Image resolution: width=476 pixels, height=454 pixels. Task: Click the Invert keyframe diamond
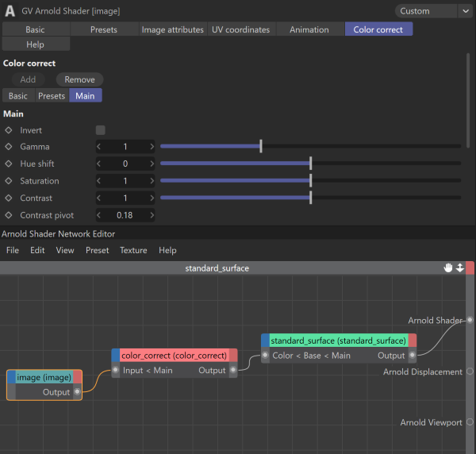click(x=9, y=130)
